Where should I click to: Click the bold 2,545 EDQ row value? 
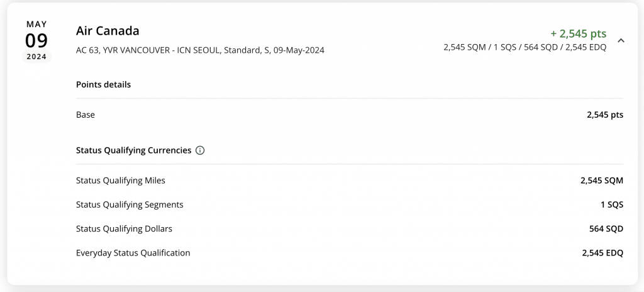point(602,253)
